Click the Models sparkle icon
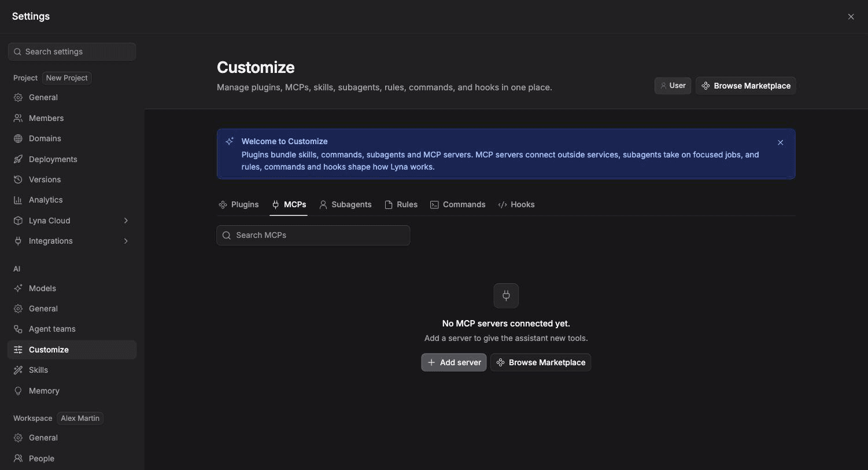This screenshot has height=470, width=868. pyautogui.click(x=18, y=288)
